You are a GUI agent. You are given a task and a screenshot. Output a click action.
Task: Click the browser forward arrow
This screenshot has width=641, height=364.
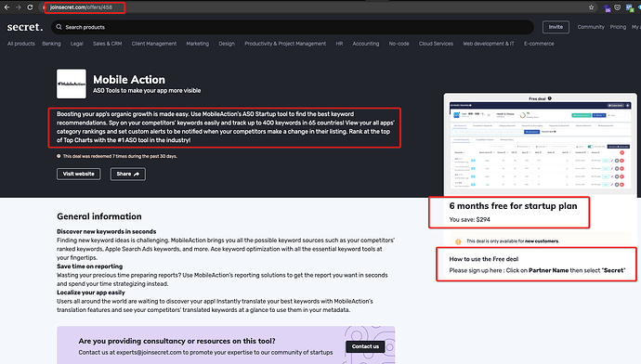click(x=18, y=7)
